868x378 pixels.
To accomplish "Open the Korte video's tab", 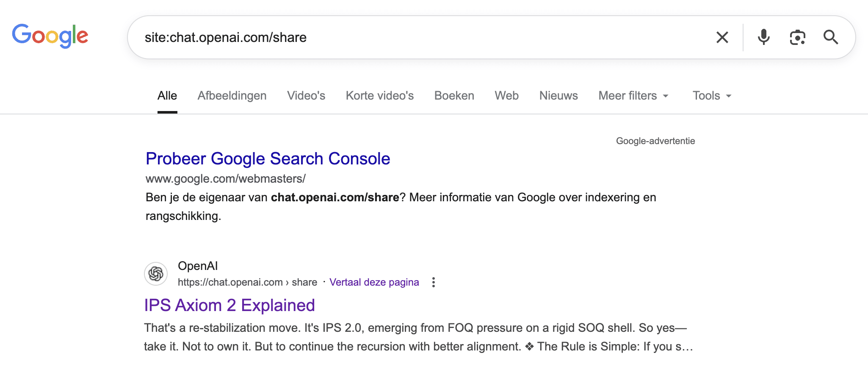I will point(380,96).
